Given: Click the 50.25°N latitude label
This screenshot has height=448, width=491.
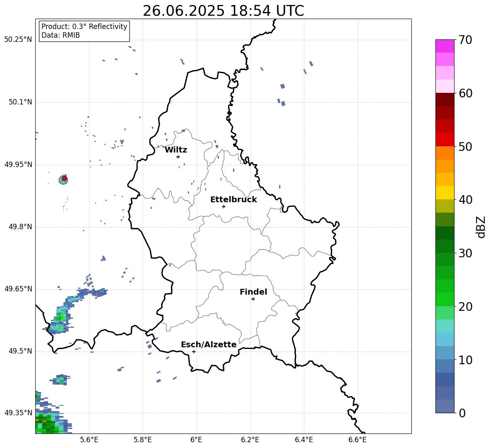Looking at the screenshot, I should 18,40.
